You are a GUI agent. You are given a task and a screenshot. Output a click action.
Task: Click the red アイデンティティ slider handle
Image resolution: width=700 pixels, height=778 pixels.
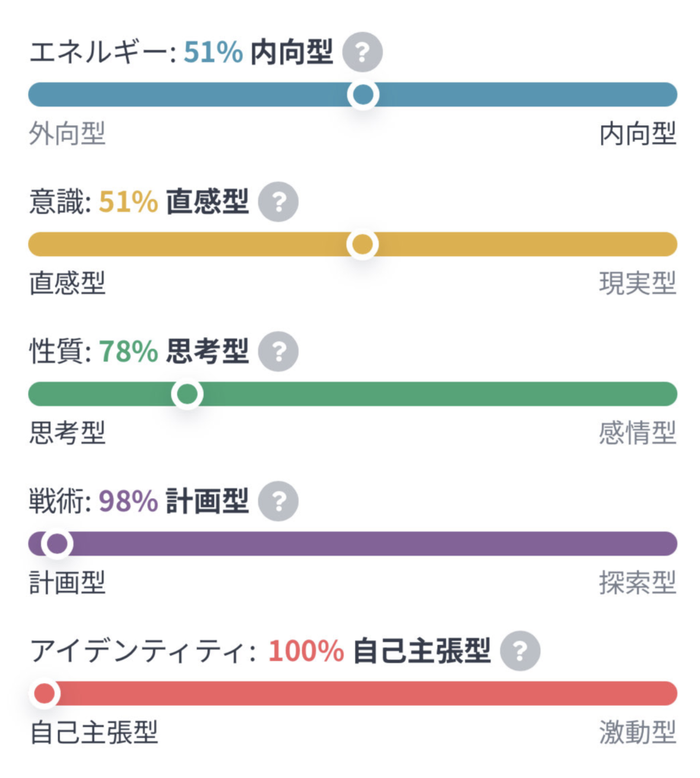(45, 694)
